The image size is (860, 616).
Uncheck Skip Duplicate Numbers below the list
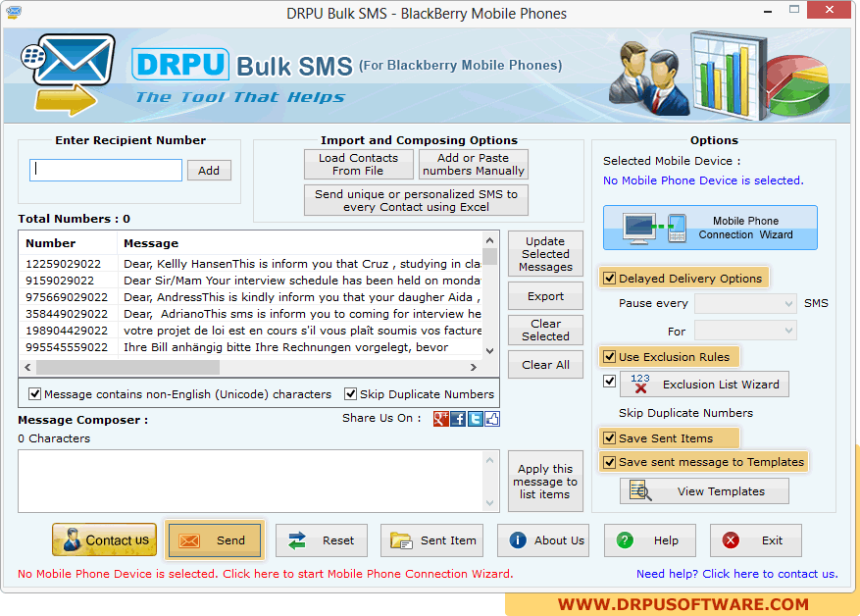(x=351, y=394)
